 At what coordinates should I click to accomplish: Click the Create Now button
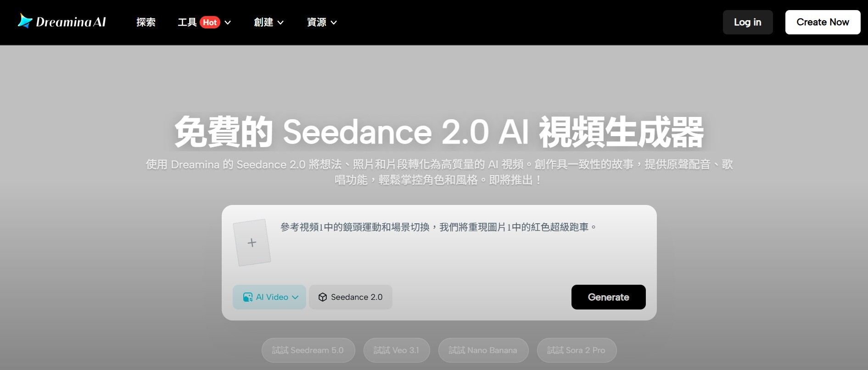point(823,22)
